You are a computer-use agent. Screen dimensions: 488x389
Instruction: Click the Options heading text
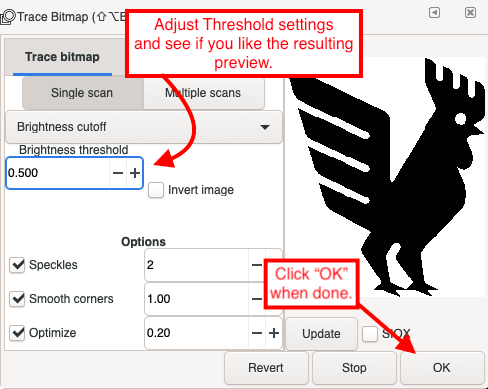point(143,242)
